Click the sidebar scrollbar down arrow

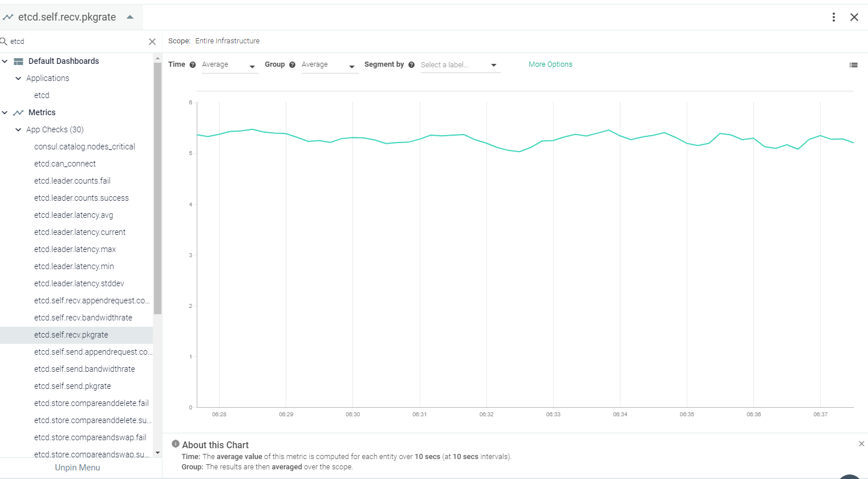click(x=157, y=453)
